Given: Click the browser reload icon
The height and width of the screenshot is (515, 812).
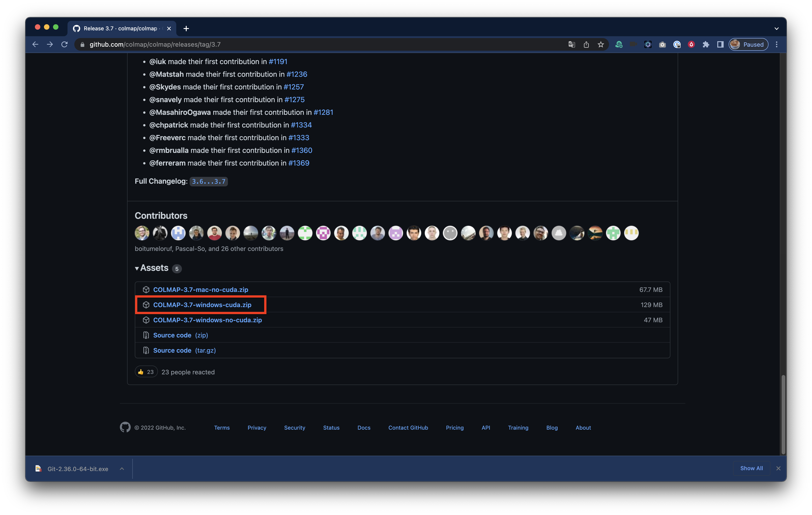Looking at the screenshot, I should pos(64,44).
